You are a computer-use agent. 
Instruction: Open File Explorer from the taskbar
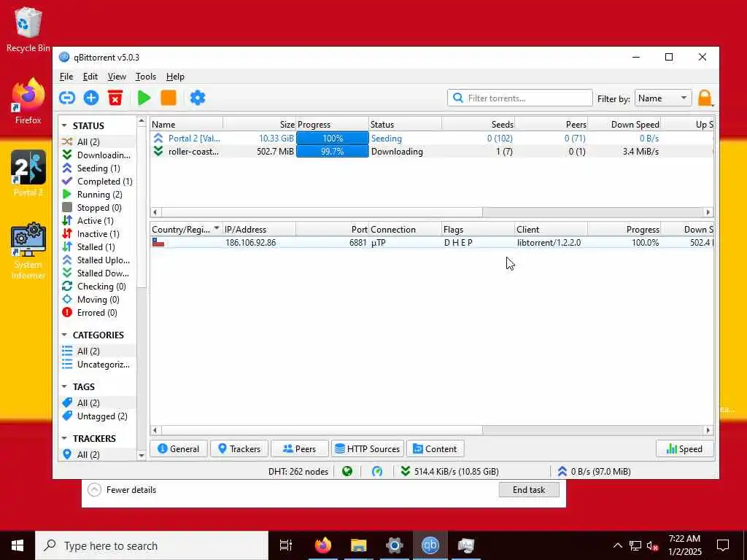[x=359, y=545]
